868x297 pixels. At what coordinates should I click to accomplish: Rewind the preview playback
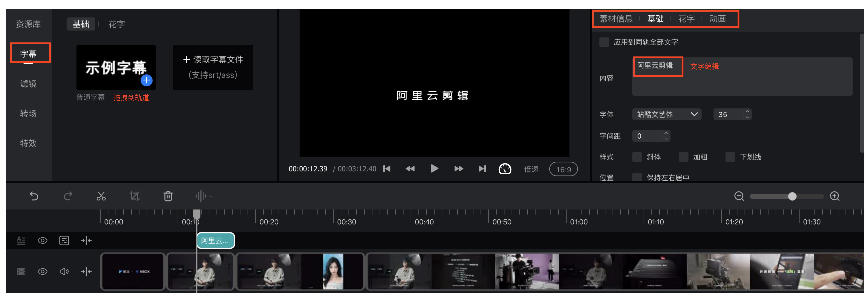pos(410,168)
